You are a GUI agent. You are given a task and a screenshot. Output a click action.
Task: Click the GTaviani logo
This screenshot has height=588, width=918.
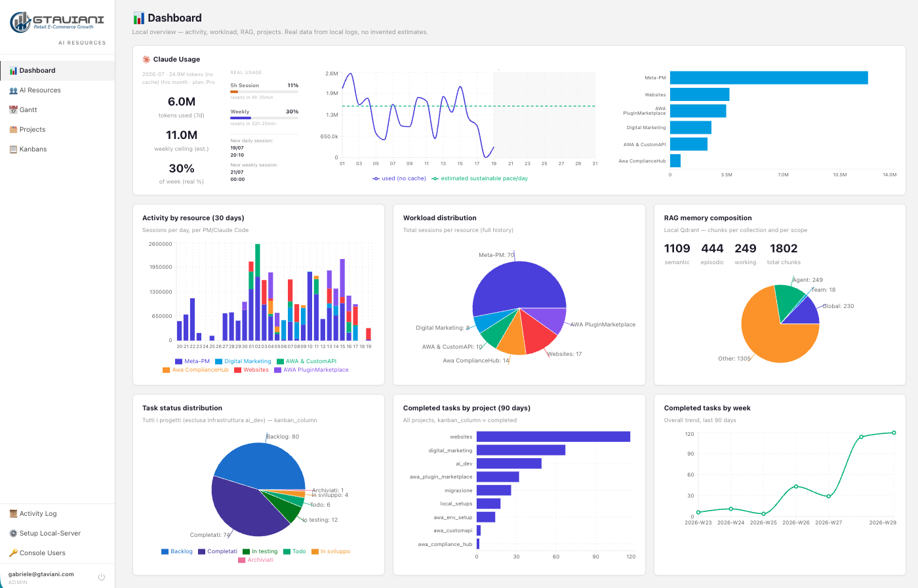[57, 22]
